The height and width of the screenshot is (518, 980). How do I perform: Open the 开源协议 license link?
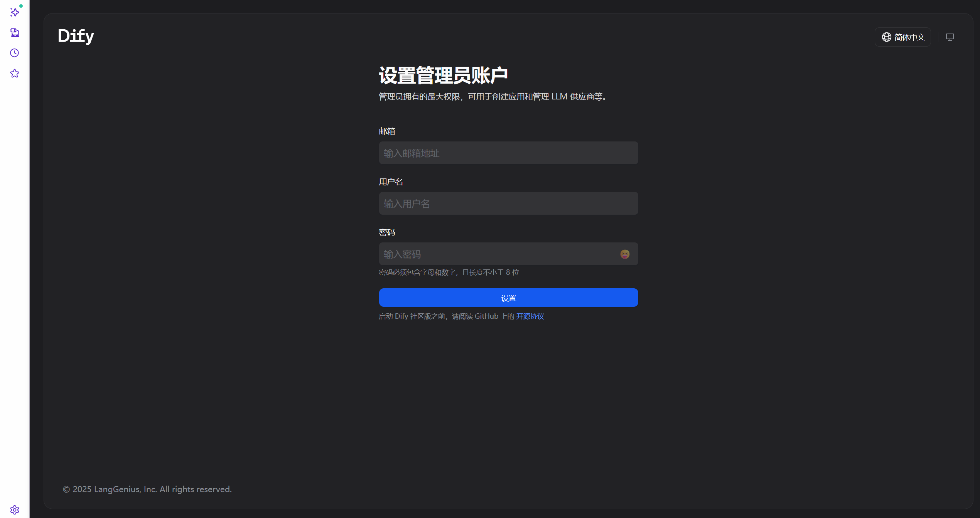[x=530, y=316]
